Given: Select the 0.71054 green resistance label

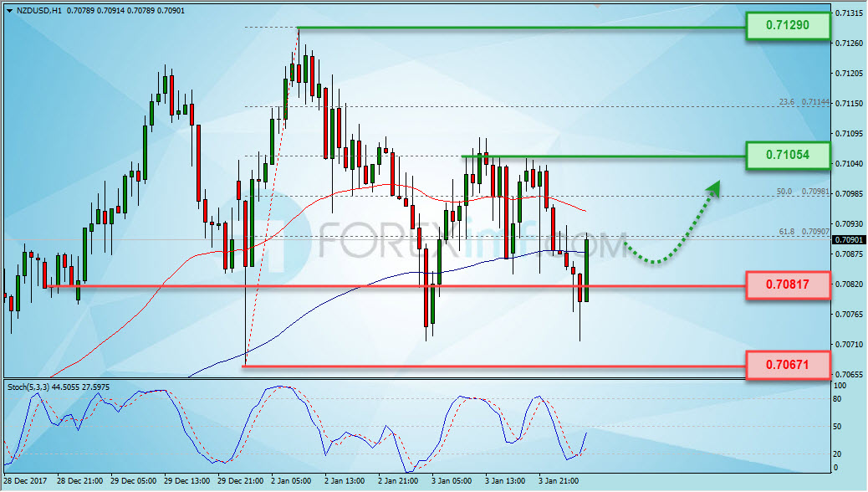Looking at the screenshot, I should pyautogui.click(x=788, y=155).
